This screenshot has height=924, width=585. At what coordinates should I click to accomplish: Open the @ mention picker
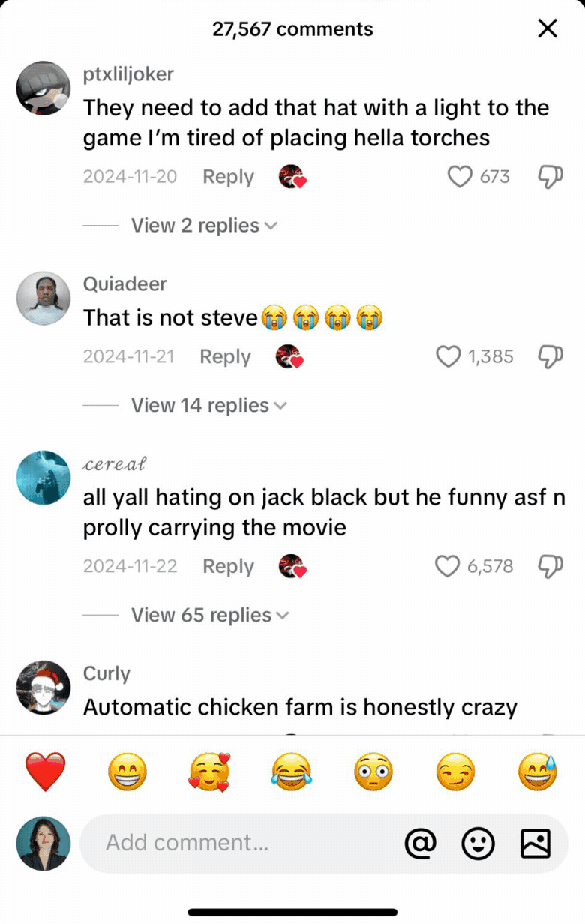(x=420, y=844)
